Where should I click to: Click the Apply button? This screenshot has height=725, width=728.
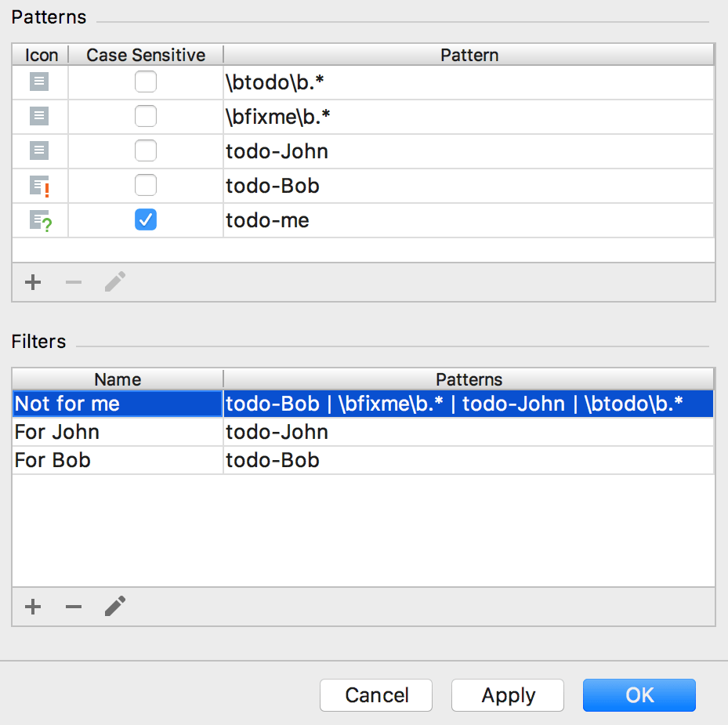pyautogui.click(x=508, y=695)
